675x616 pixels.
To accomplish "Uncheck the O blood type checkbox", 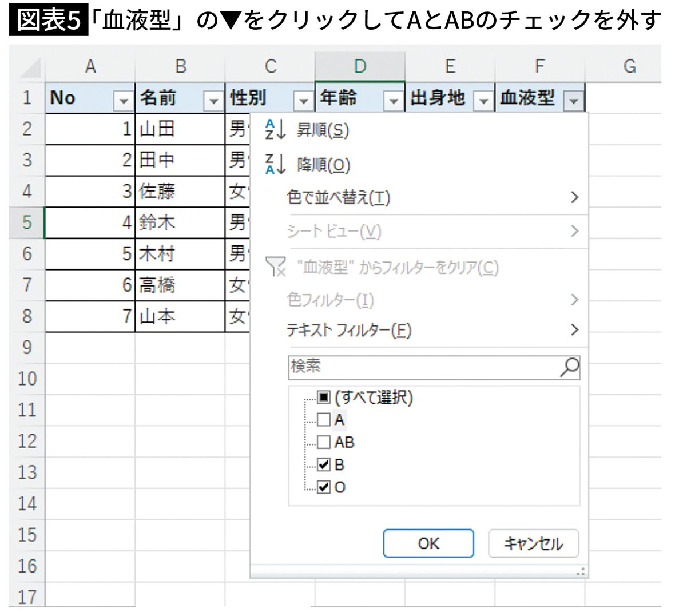I will point(324,487).
